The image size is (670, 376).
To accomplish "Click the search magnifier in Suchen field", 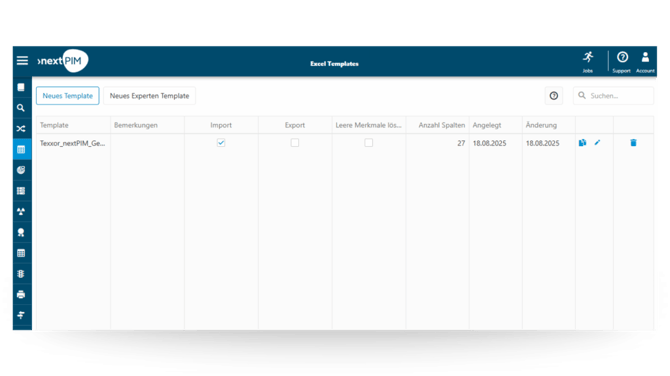I will (582, 95).
